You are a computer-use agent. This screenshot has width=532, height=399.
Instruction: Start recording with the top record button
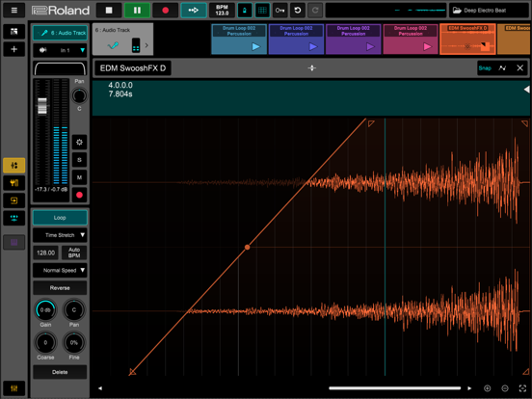coord(165,11)
